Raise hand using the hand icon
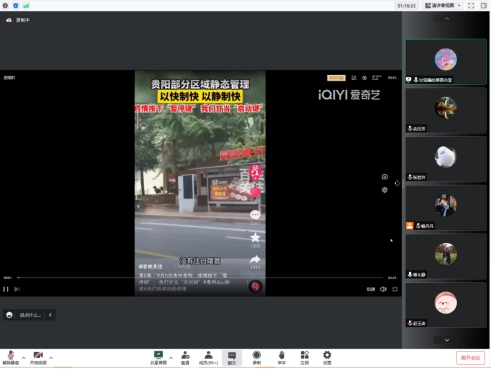Viewport: 491px width, 369px height. pos(282,358)
